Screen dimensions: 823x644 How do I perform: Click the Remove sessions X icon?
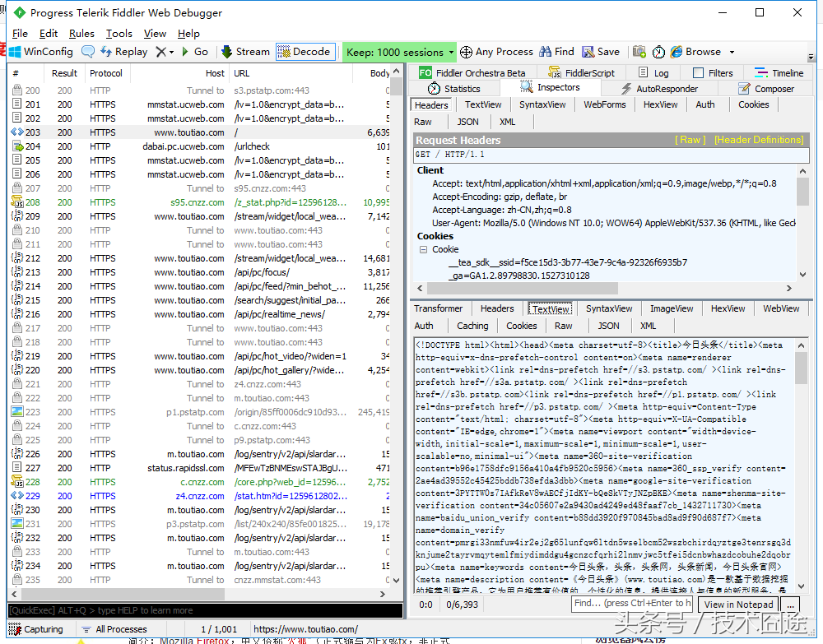pyautogui.click(x=161, y=52)
